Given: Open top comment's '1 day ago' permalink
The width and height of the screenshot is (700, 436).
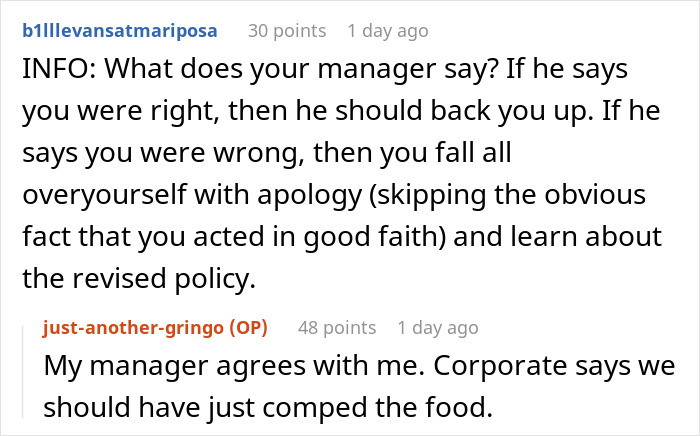Looking at the screenshot, I should [x=389, y=30].
